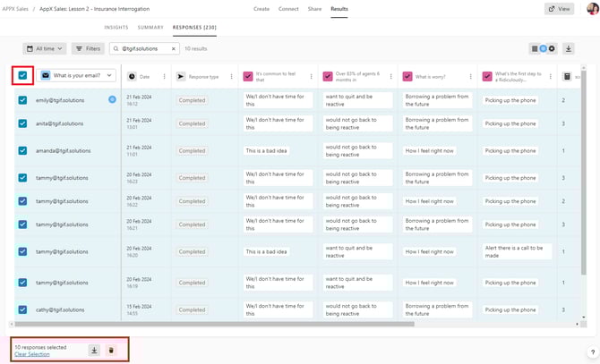Toggle the table view and settings switcher

[x=544, y=48]
